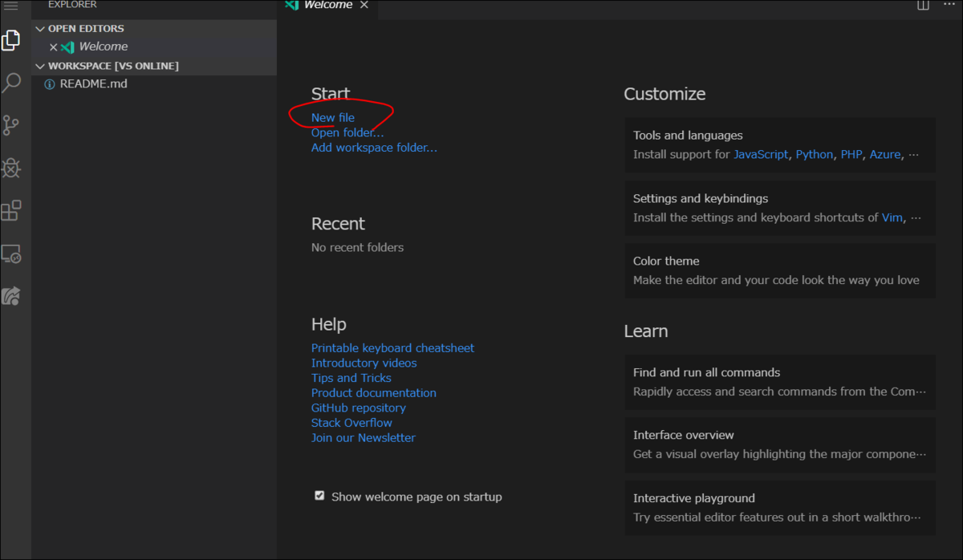
Task: Open Product documentation link
Action: (x=374, y=393)
